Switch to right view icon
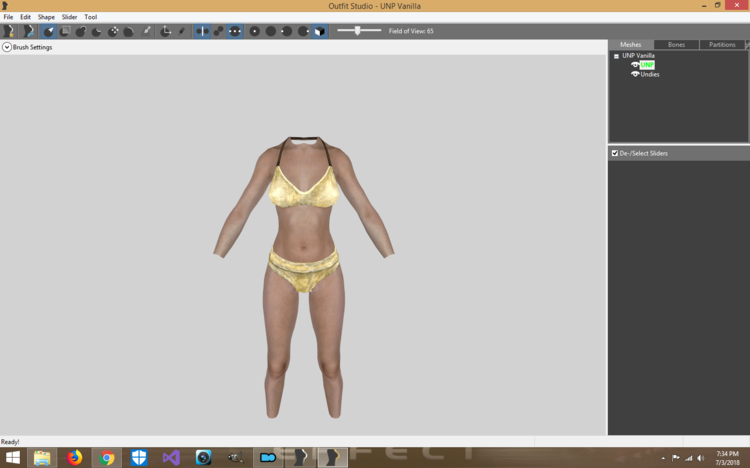This screenshot has width=750, height=468. [x=303, y=31]
